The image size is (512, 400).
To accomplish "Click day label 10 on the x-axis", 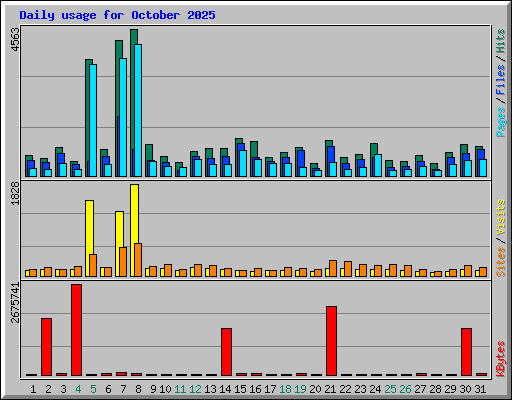I will tap(165, 389).
